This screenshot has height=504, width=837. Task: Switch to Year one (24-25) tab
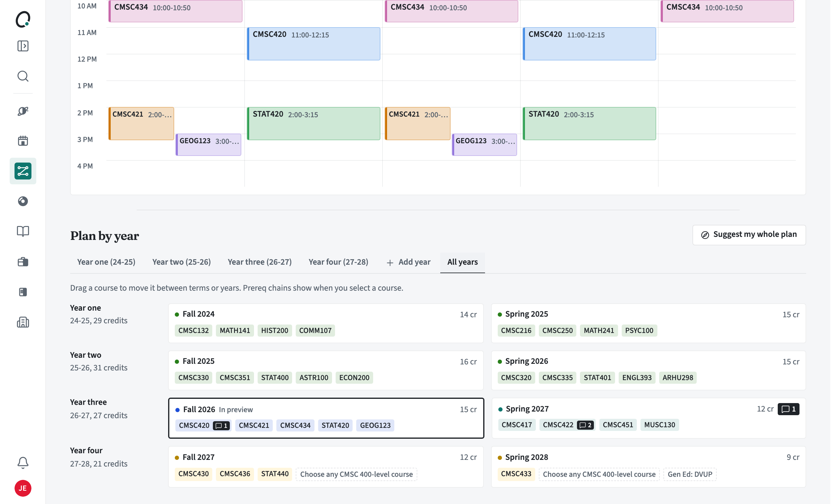(106, 262)
